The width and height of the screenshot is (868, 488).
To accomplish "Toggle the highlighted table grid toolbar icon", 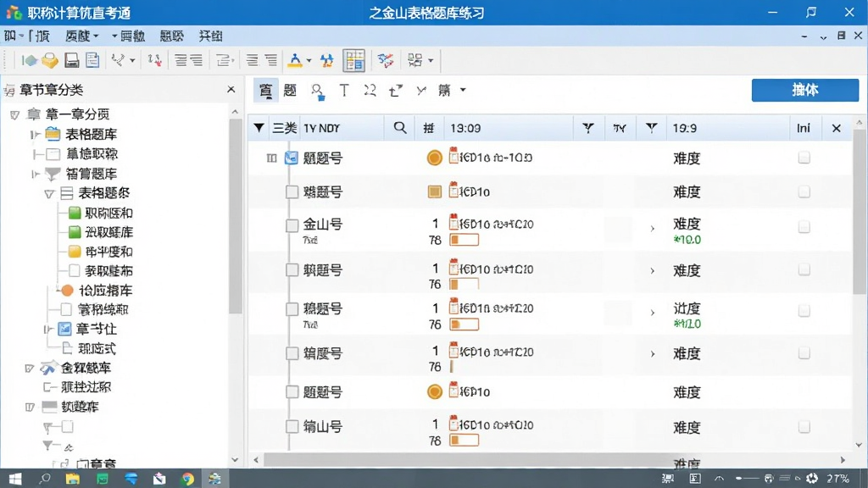I will (x=354, y=60).
